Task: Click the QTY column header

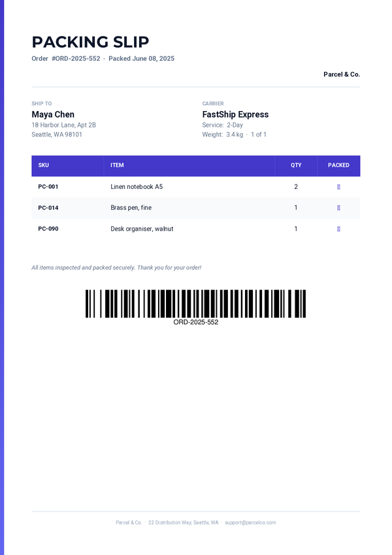Action: click(x=296, y=165)
